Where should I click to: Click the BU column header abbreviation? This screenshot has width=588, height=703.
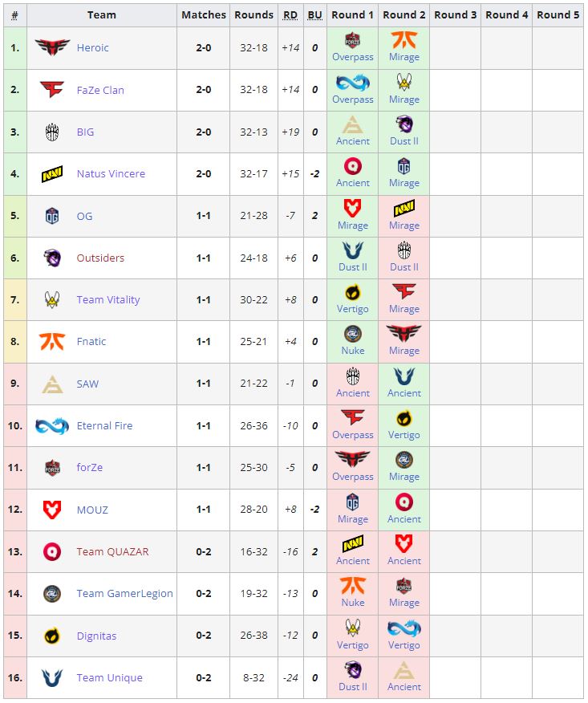click(314, 15)
